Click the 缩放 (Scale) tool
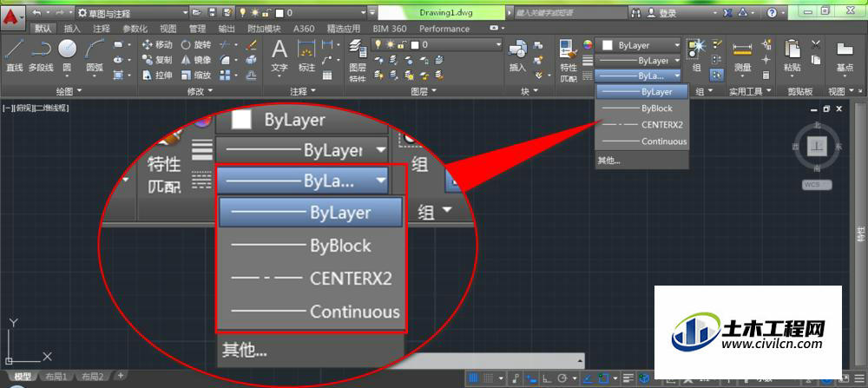This screenshot has height=388, width=868. pyautogui.click(x=196, y=75)
